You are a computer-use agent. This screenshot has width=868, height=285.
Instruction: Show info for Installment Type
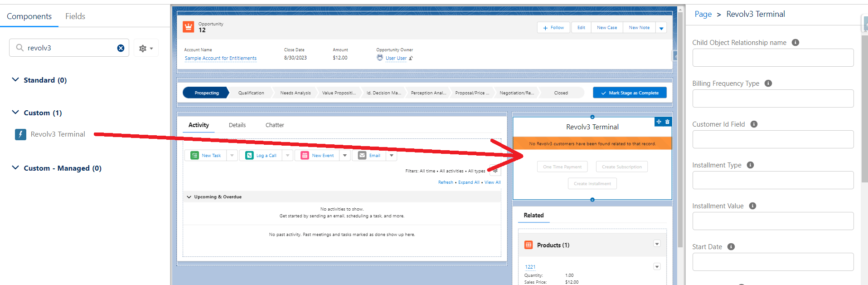tap(750, 165)
